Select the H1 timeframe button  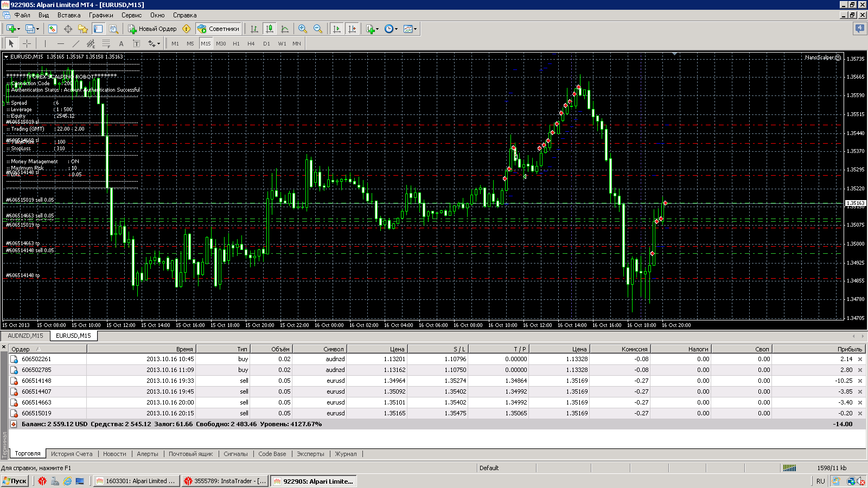tap(236, 43)
